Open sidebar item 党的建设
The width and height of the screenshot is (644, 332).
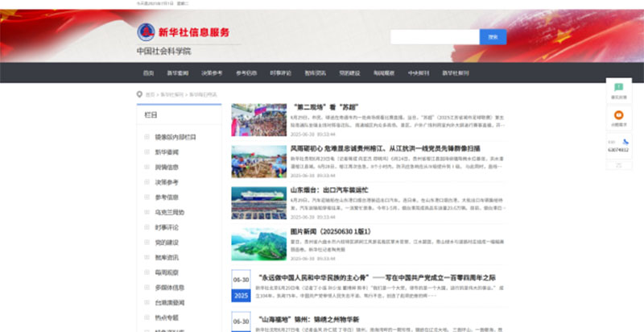(167, 243)
